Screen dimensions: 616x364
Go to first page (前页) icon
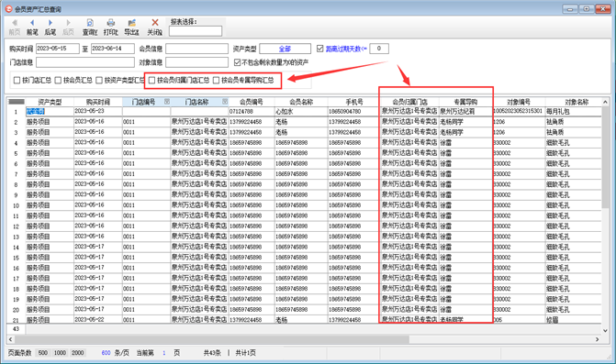[15, 23]
